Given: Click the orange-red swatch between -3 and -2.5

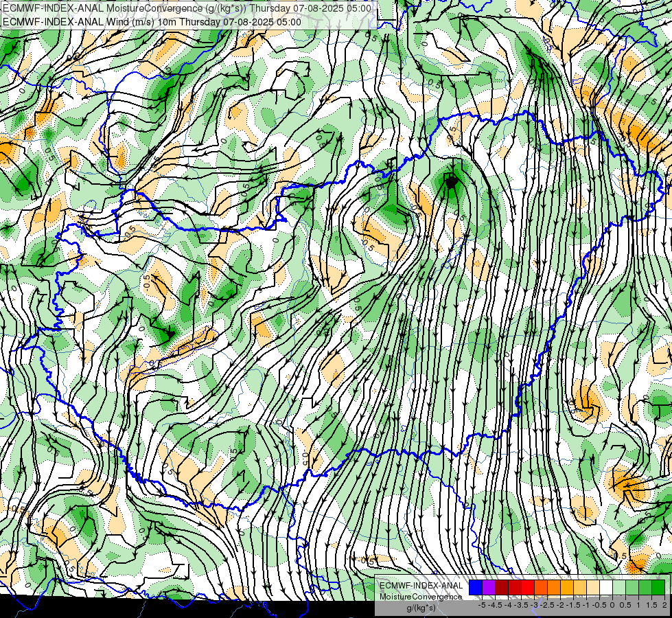Looking at the screenshot, I should [x=541, y=588].
